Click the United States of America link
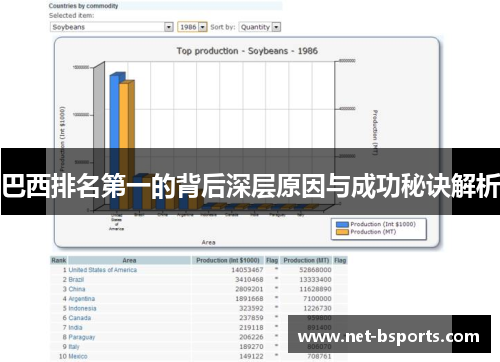500x362 pixels. [103, 270]
